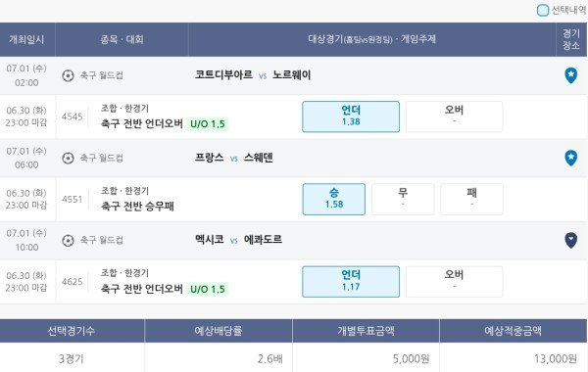The height and width of the screenshot is (372, 588).
Task: Click the 종목 · 대회 column header
Action: click(122, 39)
